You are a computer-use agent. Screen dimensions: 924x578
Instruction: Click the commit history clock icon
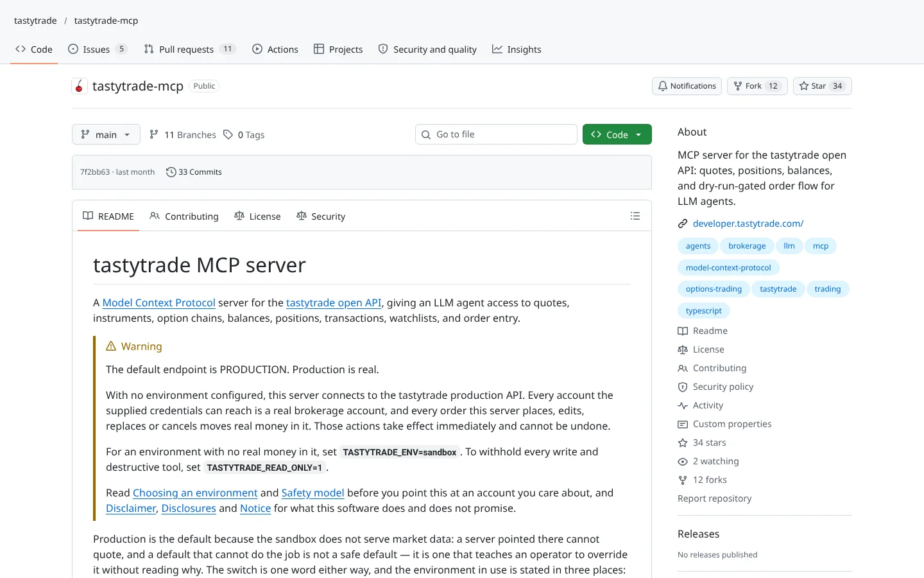(x=171, y=172)
